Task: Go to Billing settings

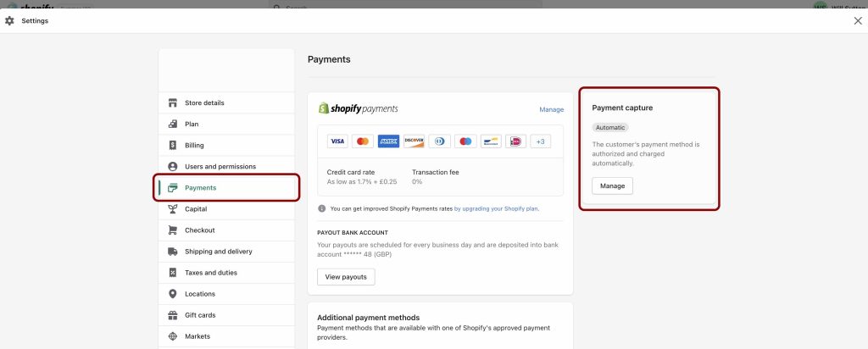Action: point(226,146)
